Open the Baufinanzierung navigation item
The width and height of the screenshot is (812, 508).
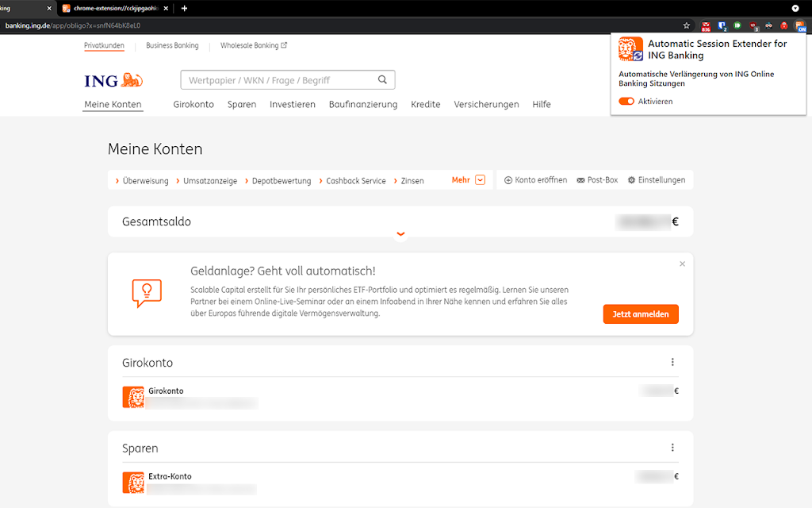(x=363, y=104)
